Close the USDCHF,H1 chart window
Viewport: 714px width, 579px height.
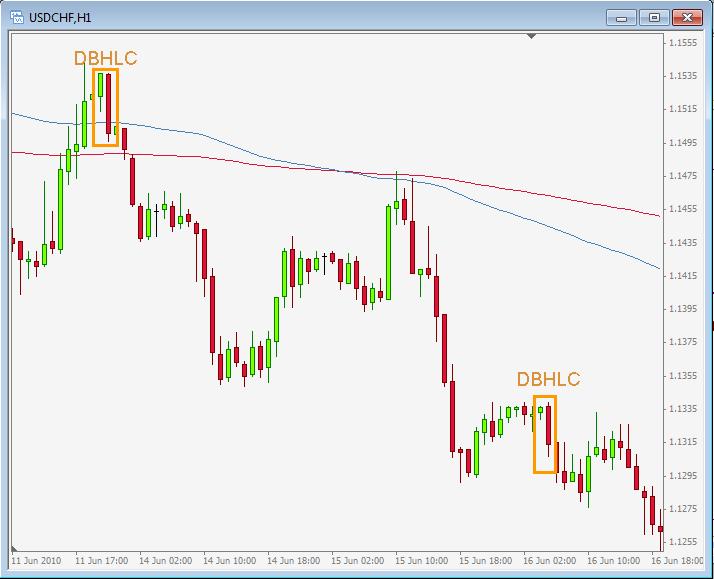point(687,18)
